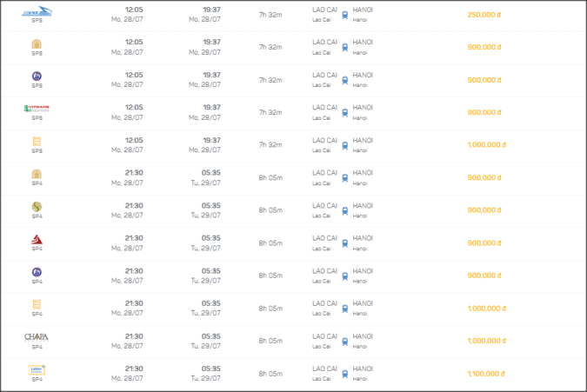Pick the Chapa Express 1,000,000 đ price
This screenshot has width=587, height=392.
[484, 341]
